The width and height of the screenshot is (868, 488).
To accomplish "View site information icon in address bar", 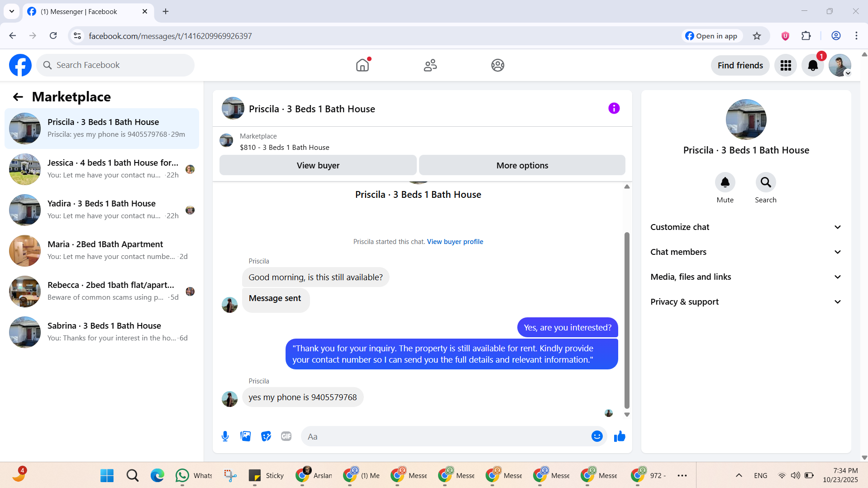I will [x=77, y=36].
